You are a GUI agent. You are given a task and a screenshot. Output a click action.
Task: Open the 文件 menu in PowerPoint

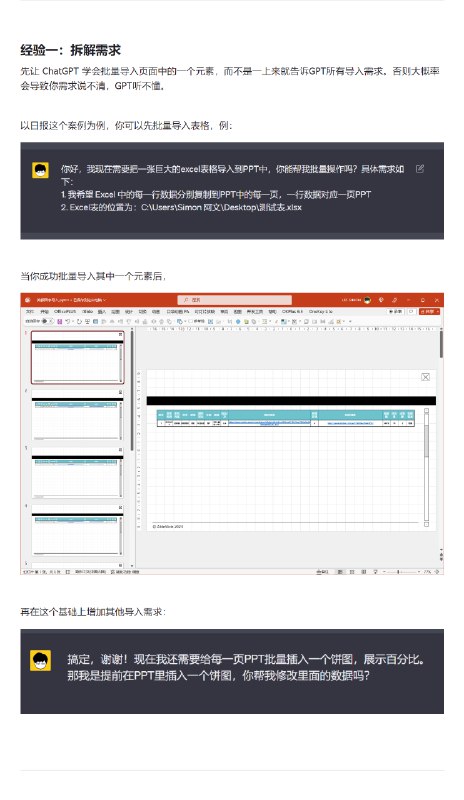click(x=30, y=311)
